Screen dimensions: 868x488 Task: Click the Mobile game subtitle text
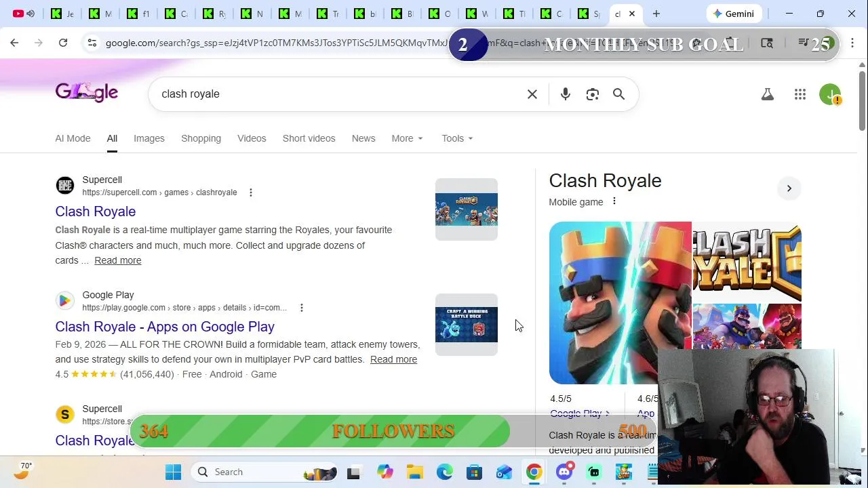click(576, 202)
